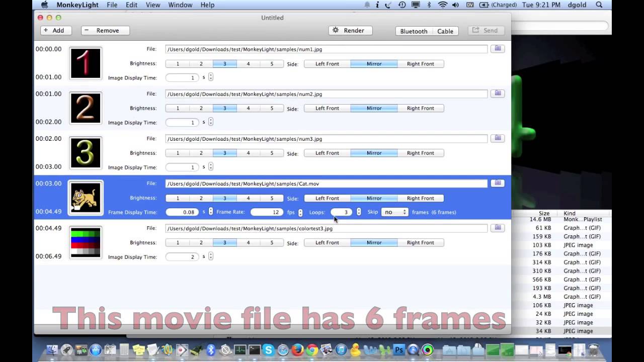Click the Cat.mov file path field

pyautogui.click(x=327, y=184)
